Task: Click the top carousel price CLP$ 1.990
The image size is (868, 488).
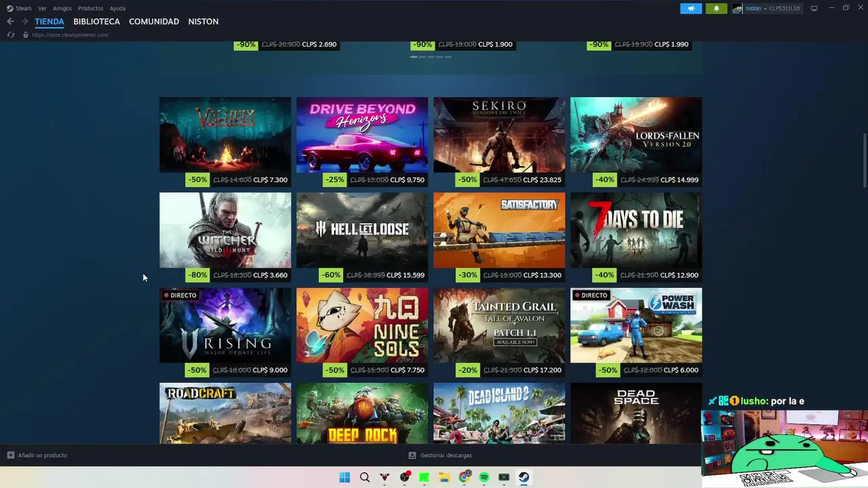Action: (x=671, y=45)
